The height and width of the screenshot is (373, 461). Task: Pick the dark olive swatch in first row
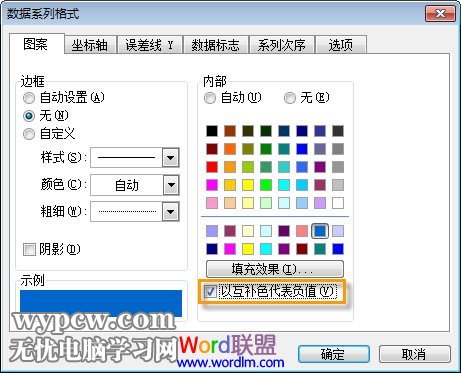coord(248,131)
